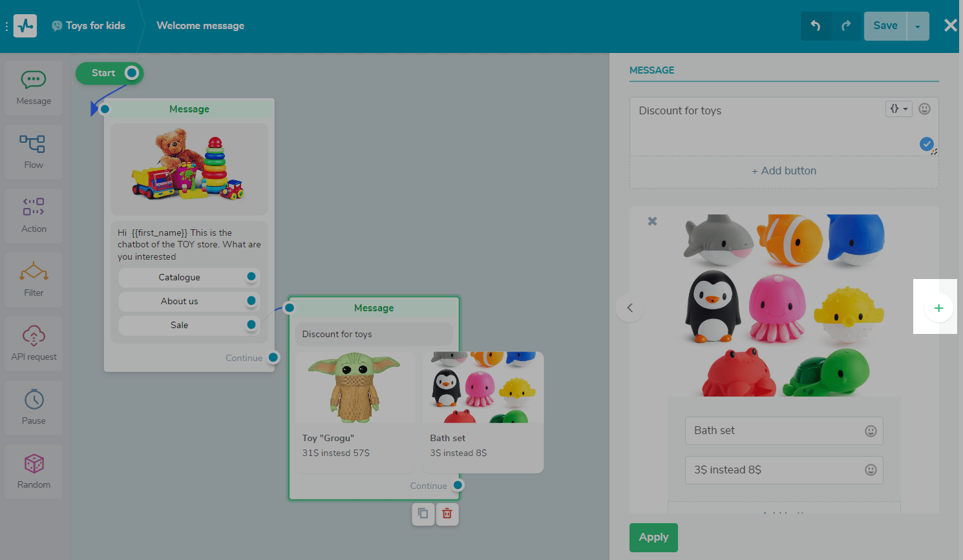Edit the Discount for toys message text

tap(784, 127)
